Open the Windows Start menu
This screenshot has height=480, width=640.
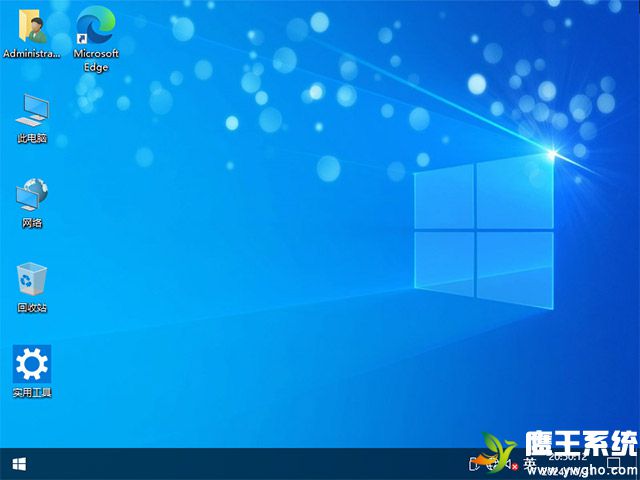(19, 464)
